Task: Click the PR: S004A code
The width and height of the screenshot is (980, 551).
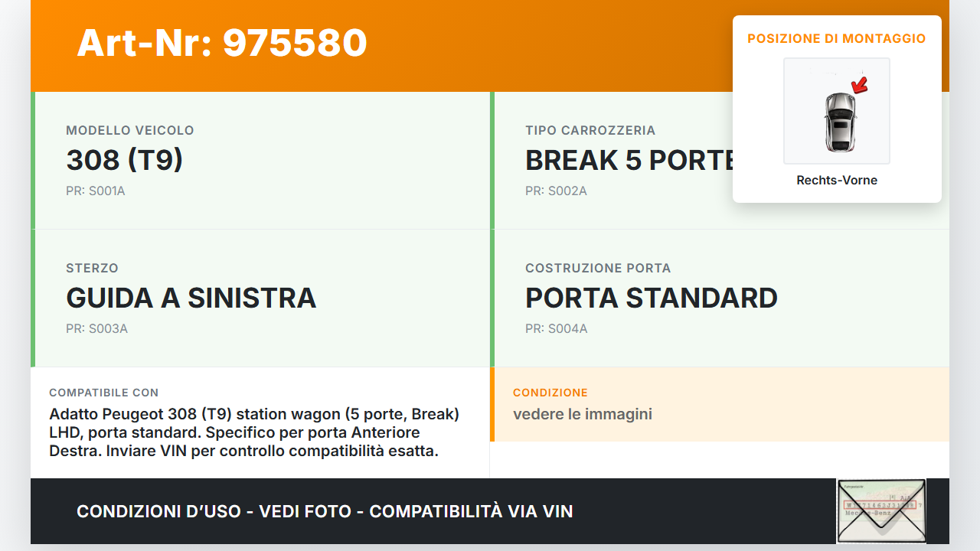Action: coord(556,329)
